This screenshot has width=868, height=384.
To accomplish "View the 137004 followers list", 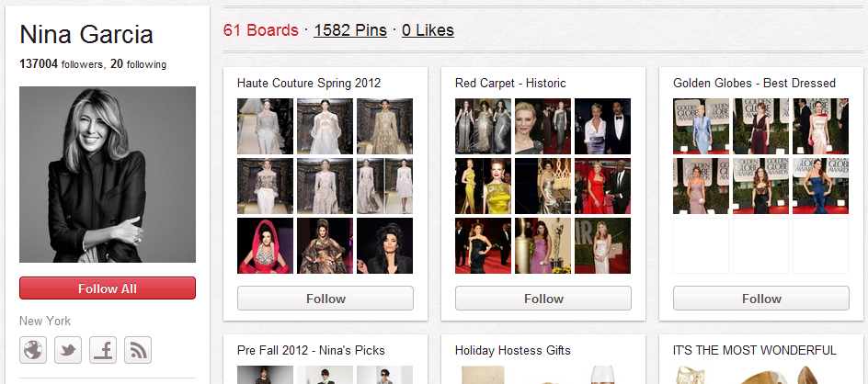I will tap(61, 64).
